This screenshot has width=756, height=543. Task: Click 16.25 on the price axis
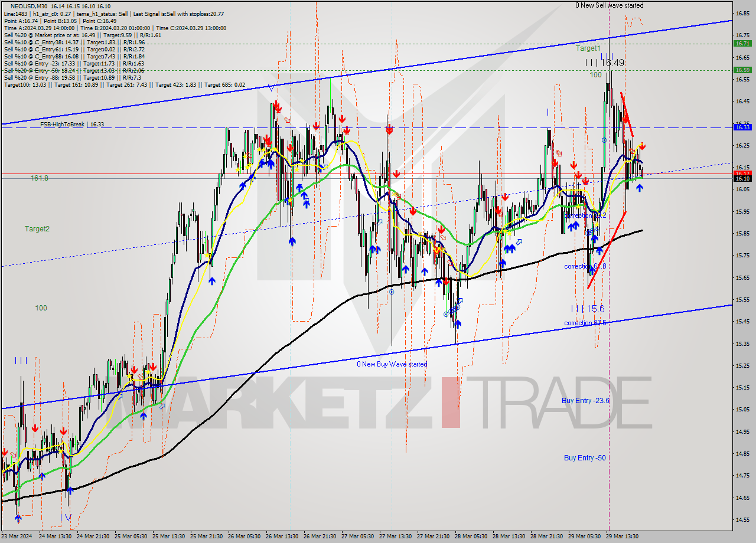tap(742, 145)
